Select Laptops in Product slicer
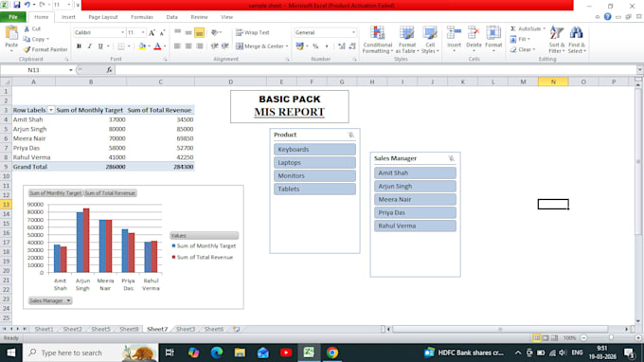 tap(314, 162)
